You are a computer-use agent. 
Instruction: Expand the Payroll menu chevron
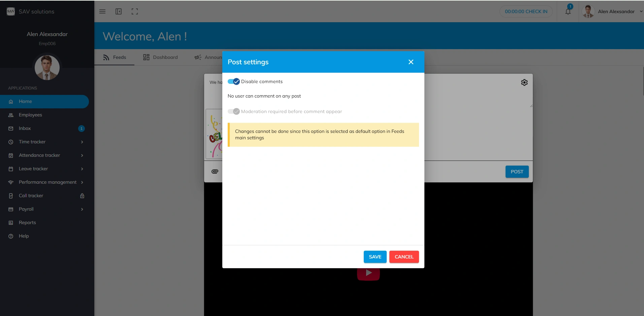click(x=82, y=209)
